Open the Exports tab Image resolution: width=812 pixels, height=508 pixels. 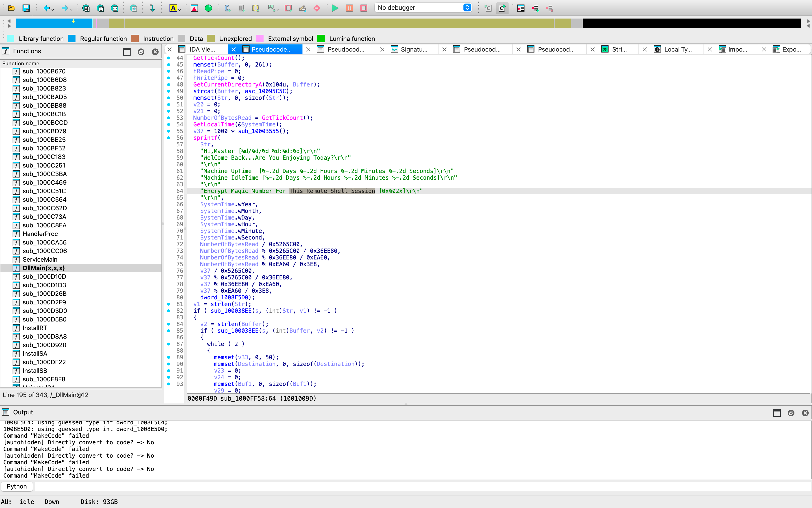[791, 49]
